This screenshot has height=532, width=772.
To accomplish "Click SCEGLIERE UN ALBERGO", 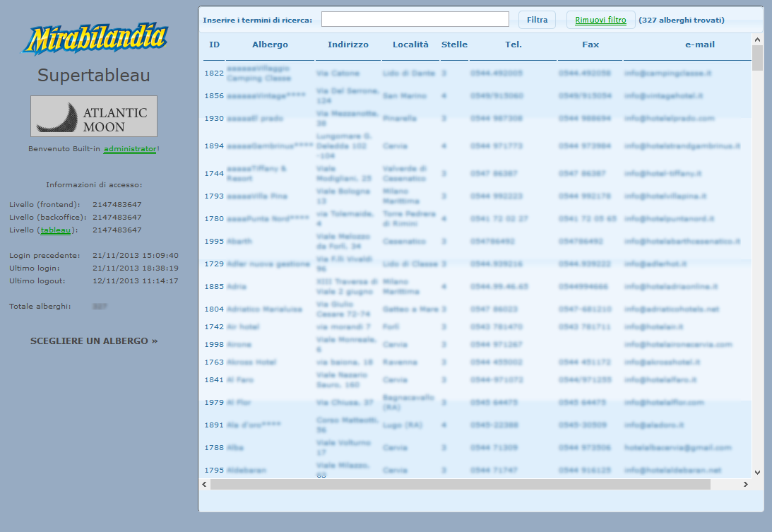I will coord(94,341).
